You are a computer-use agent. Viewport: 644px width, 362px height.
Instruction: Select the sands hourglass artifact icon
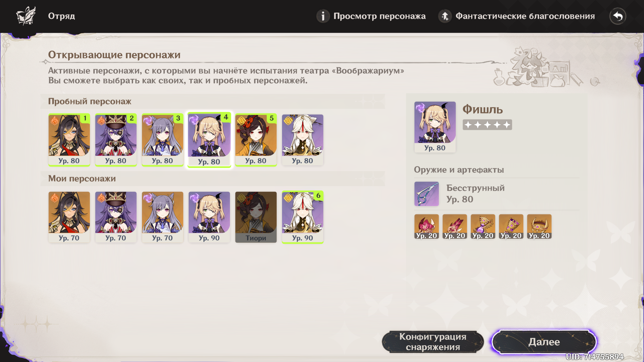pyautogui.click(x=483, y=227)
